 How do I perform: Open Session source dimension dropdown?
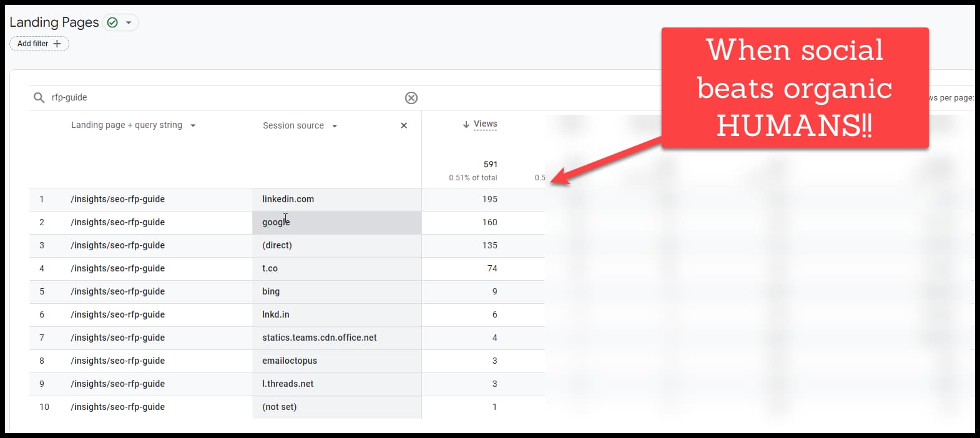coord(335,126)
